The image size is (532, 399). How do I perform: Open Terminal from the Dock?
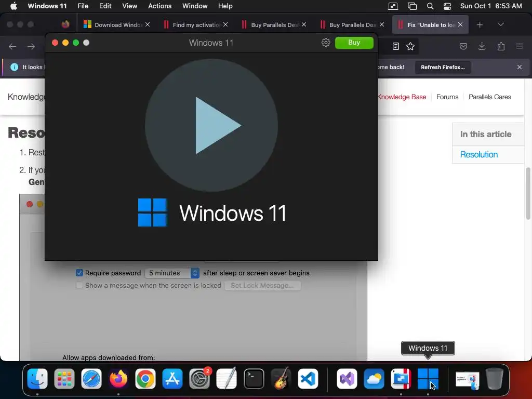[254, 379]
